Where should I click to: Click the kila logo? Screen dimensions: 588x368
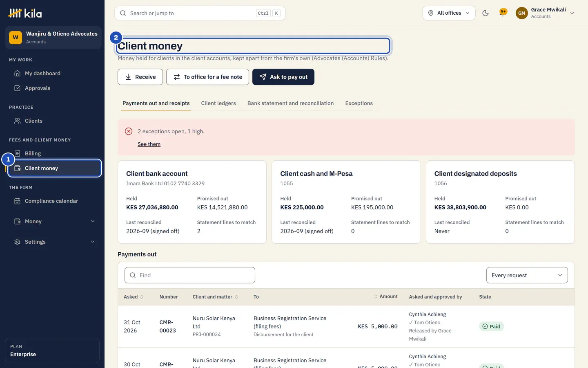25,13
